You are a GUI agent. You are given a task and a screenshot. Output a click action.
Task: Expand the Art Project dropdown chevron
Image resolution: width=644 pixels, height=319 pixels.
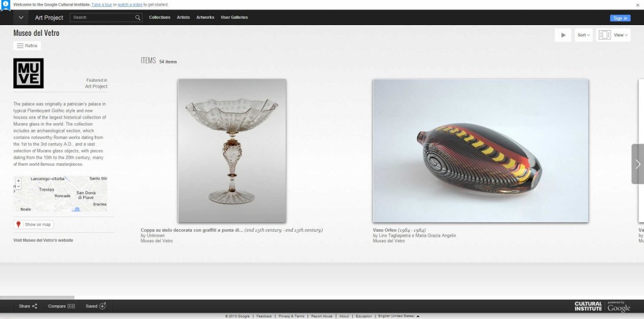pos(21,18)
